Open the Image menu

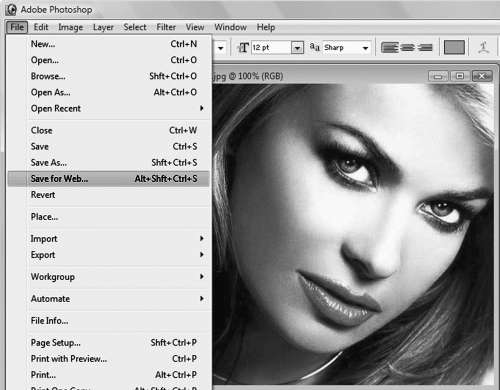click(x=71, y=27)
